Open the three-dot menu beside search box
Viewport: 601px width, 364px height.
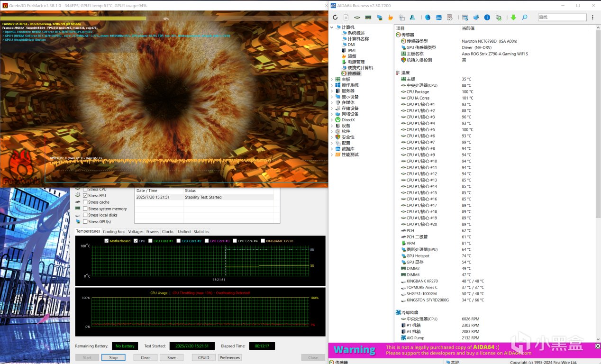point(593,18)
